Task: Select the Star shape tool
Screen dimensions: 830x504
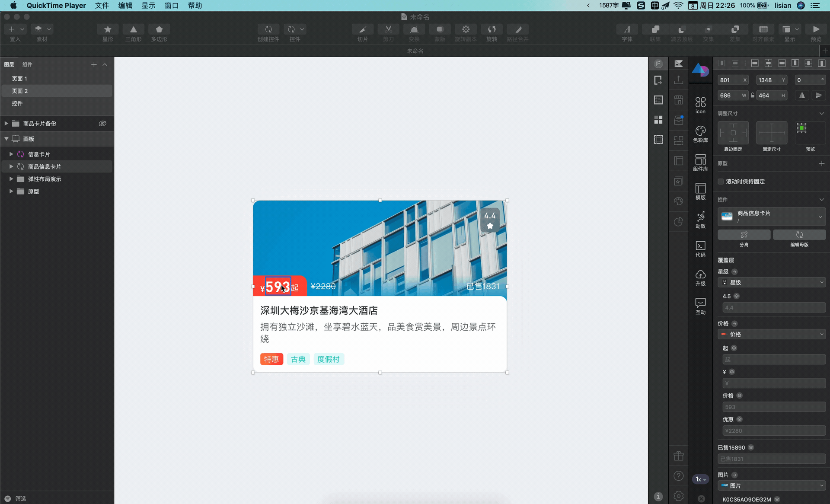Action: click(x=108, y=29)
